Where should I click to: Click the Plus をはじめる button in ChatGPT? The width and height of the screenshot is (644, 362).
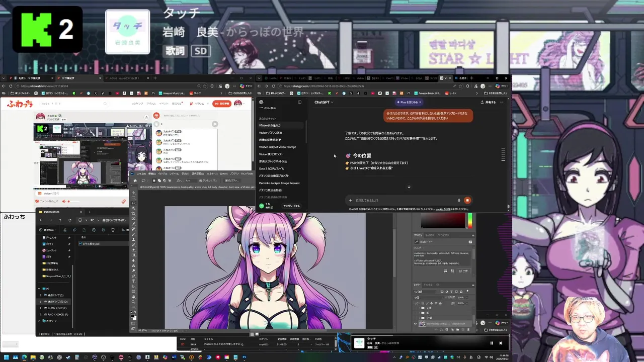tap(410, 102)
